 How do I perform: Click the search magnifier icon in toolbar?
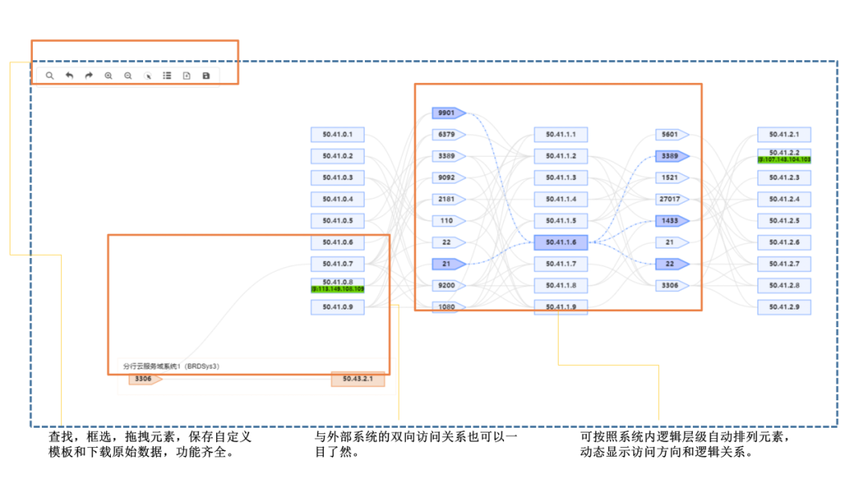point(50,76)
